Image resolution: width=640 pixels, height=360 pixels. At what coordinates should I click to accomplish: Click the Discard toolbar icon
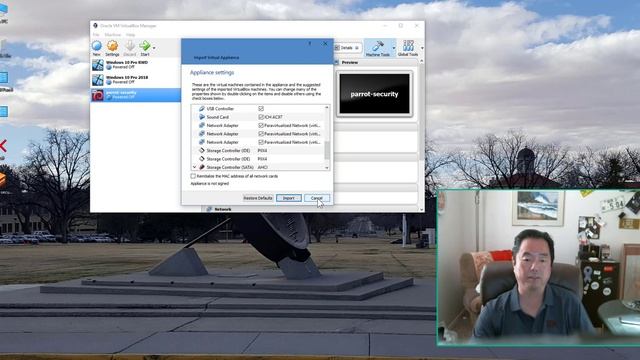click(129, 46)
